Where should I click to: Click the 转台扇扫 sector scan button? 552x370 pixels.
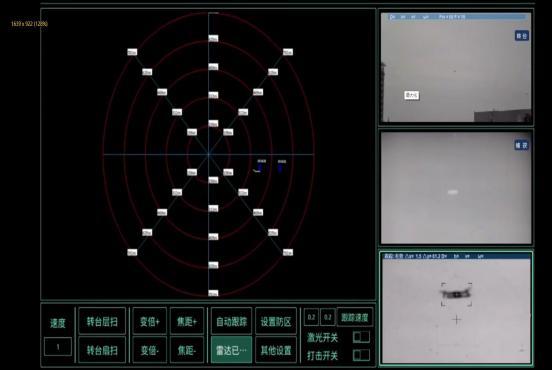[x=102, y=350]
